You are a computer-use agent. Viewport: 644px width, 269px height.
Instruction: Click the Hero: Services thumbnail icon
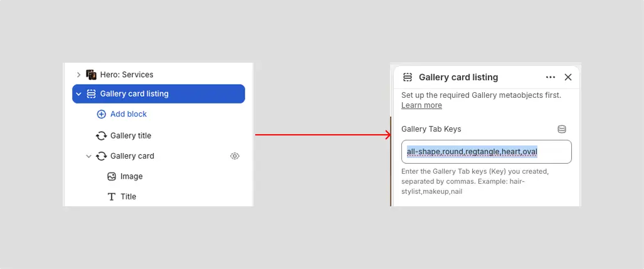[x=91, y=75]
